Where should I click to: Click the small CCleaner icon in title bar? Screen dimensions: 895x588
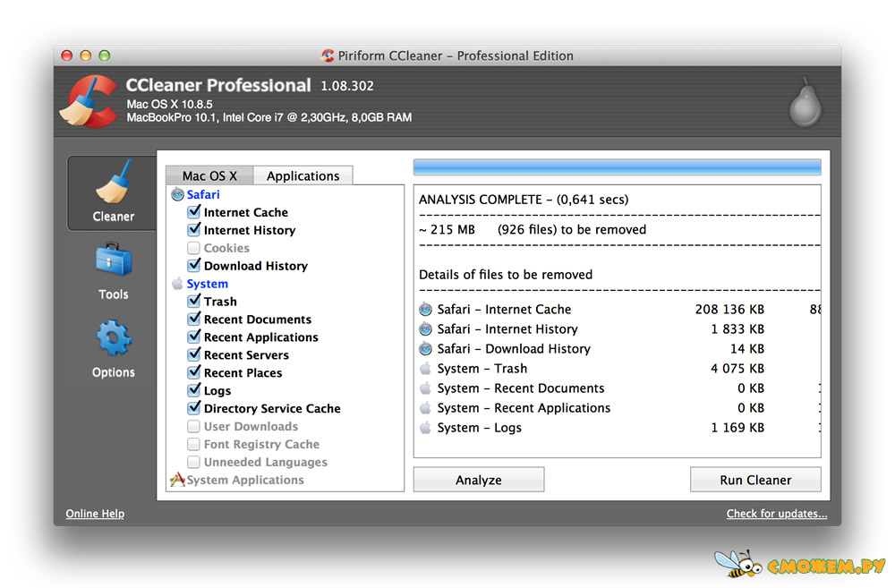click(x=328, y=55)
